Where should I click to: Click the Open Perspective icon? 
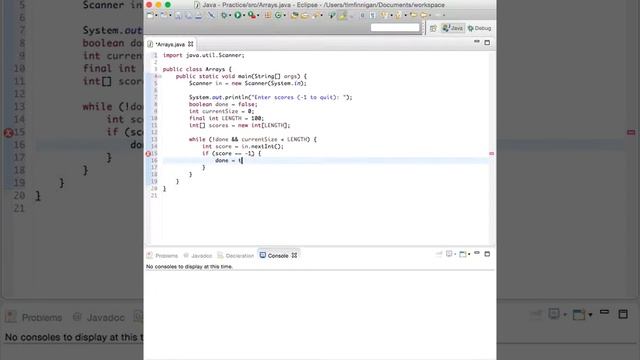433,28
